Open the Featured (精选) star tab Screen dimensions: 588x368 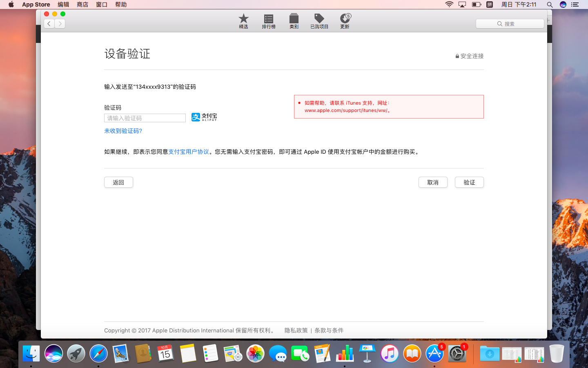point(243,21)
